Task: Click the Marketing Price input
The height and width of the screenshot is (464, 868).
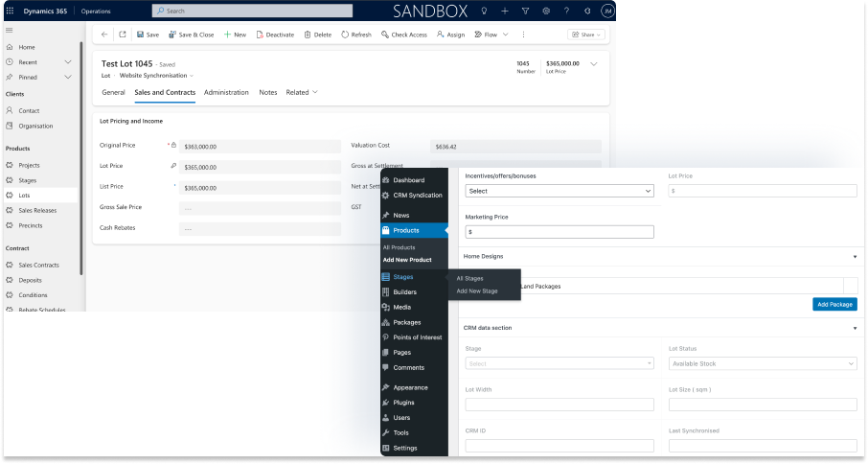Action: point(560,232)
